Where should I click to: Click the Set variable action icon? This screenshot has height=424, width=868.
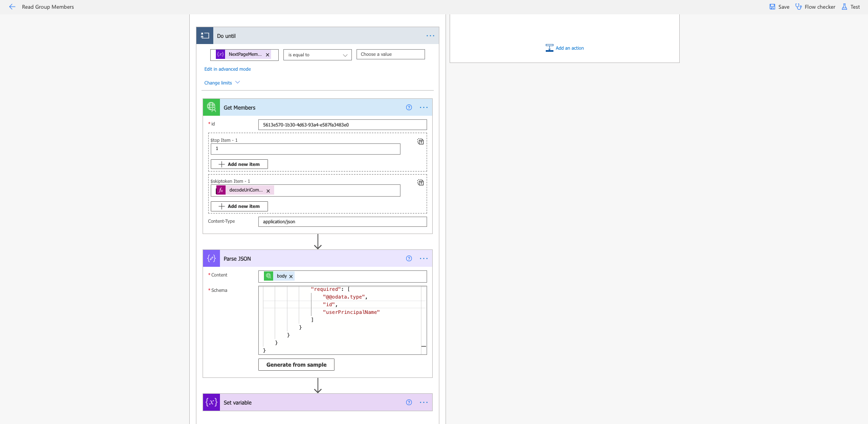pyautogui.click(x=211, y=402)
